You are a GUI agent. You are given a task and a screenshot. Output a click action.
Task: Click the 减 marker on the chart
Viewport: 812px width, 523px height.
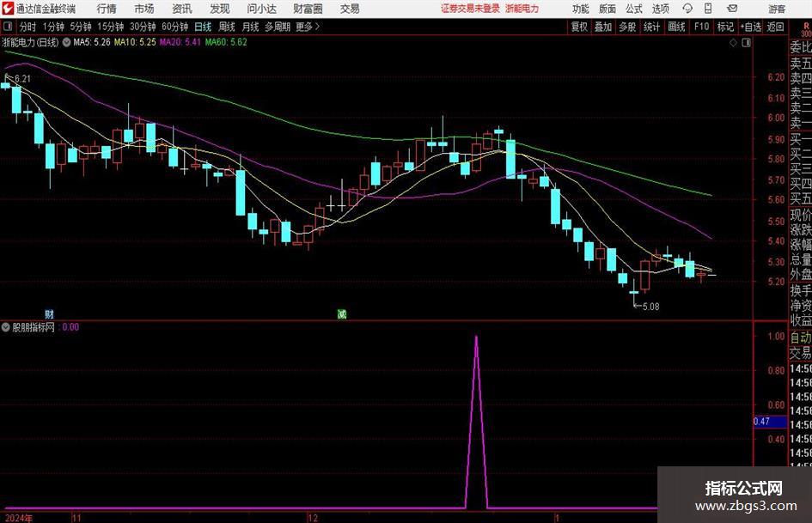pos(342,313)
